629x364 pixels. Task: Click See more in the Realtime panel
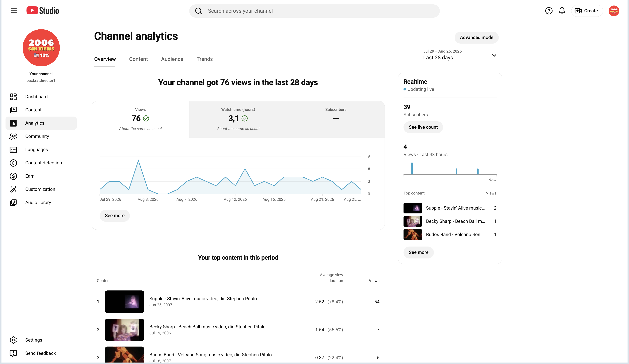coord(419,252)
